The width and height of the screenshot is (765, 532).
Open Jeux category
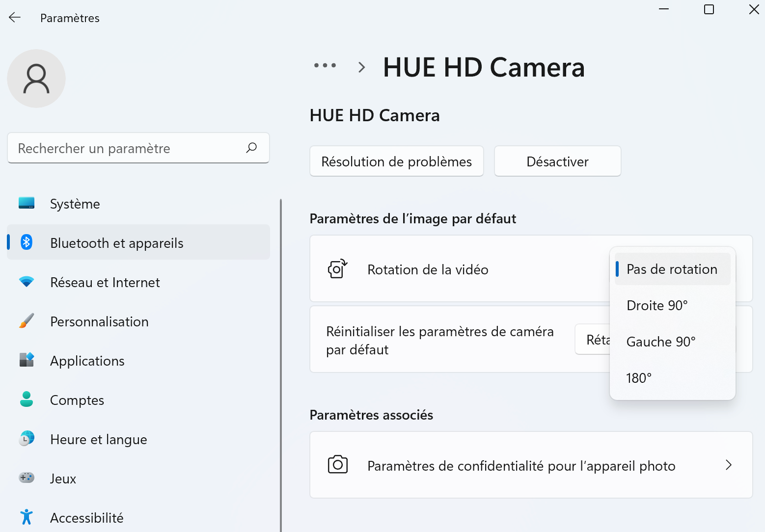[x=138, y=478]
